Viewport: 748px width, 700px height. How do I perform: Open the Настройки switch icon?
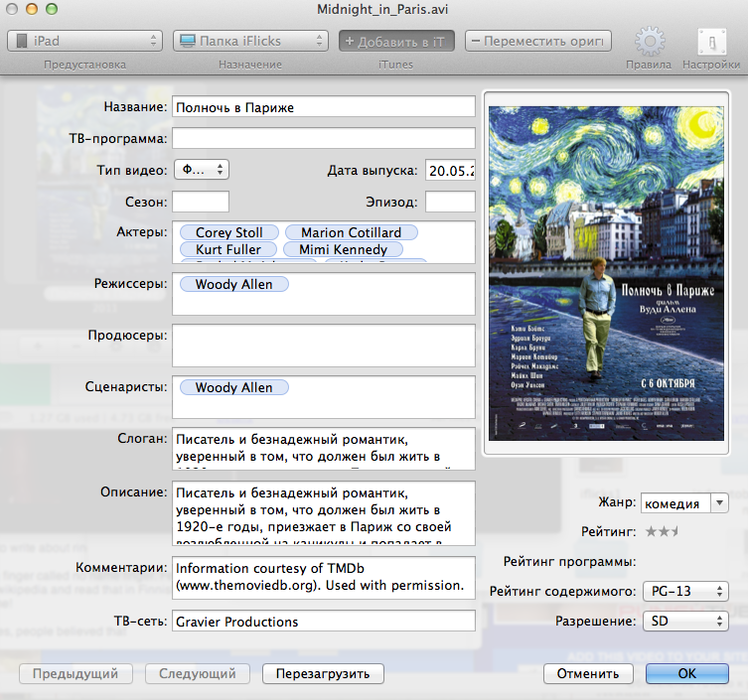(710, 42)
